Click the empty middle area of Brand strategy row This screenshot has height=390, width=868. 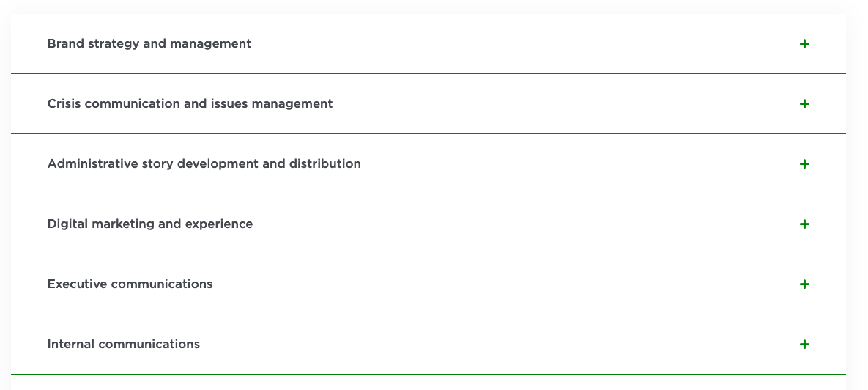point(513,44)
